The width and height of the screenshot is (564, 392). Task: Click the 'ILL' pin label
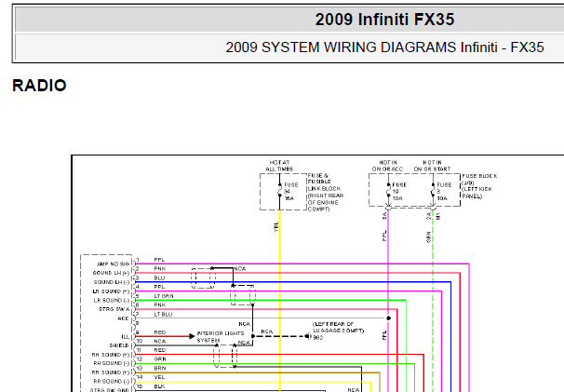[x=125, y=337]
